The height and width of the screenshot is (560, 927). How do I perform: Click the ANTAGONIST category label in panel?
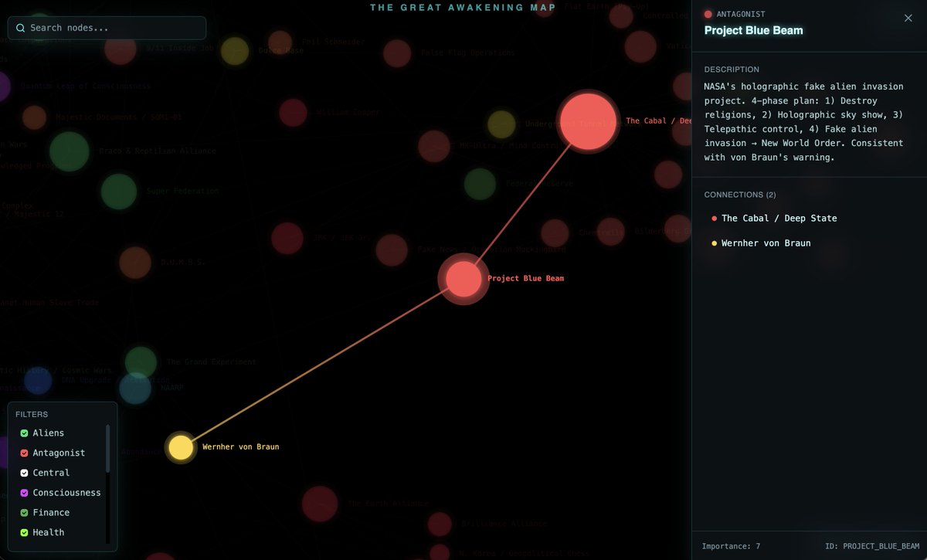pyautogui.click(x=741, y=14)
